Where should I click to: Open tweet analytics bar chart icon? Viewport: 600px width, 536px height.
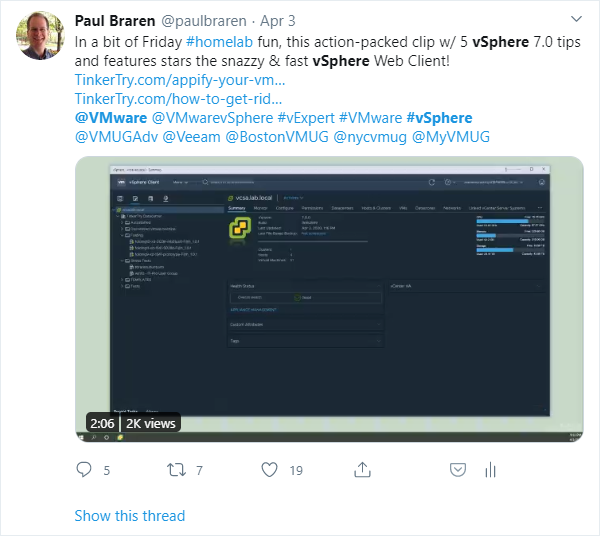pyautogui.click(x=491, y=470)
